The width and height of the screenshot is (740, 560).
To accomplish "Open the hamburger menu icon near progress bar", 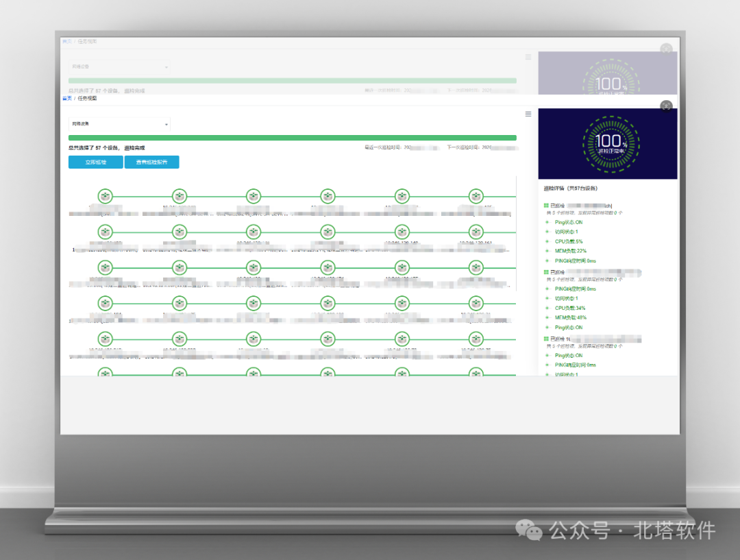I will click(528, 114).
